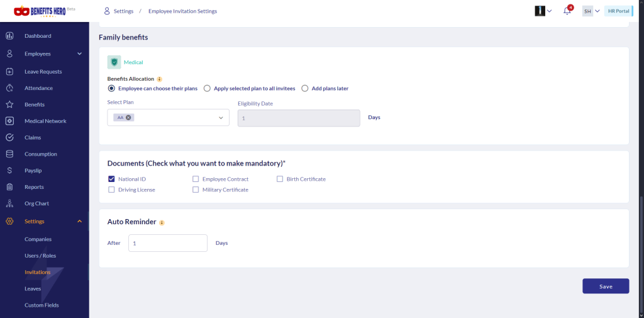Open Leave Requests in sidebar
Screen dimensions: 644x318
tap(43, 72)
